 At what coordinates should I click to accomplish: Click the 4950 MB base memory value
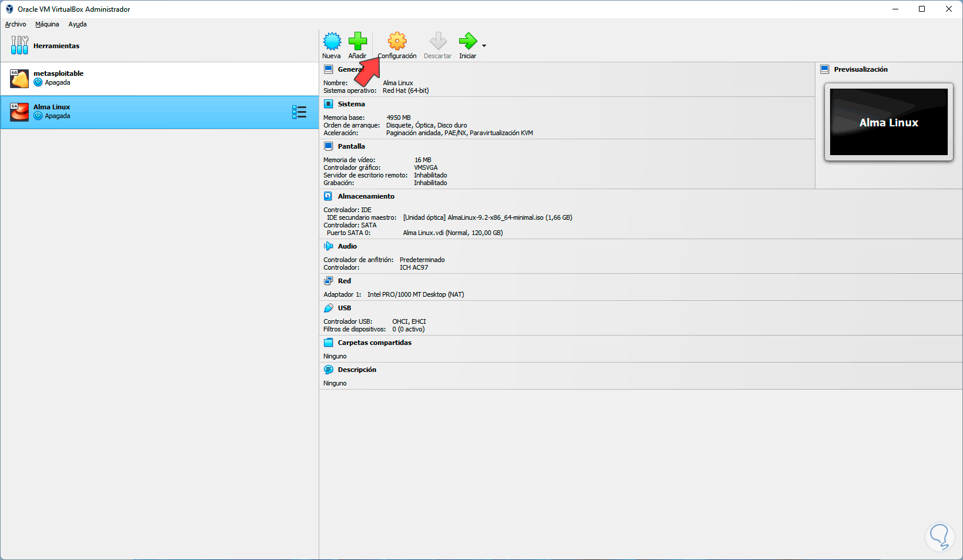[x=399, y=118]
